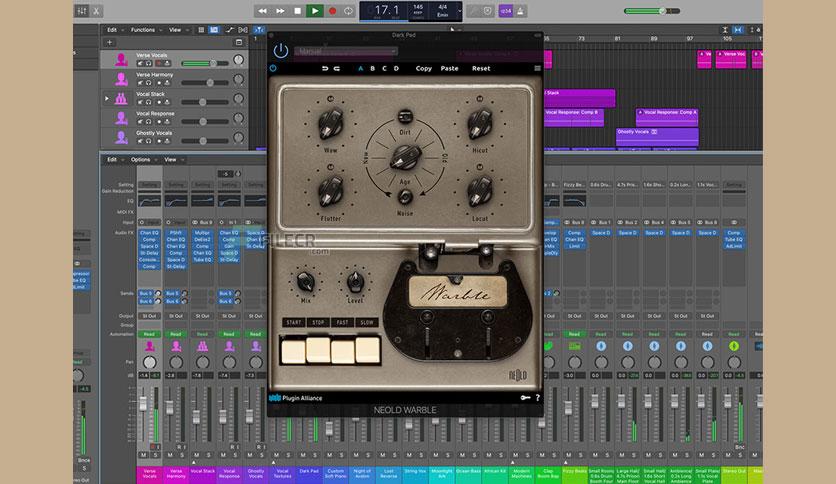This screenshot has width=836, height=484.
Task: Solo the Verse Harmony track with headphone button
Action: tap(149, 83)
